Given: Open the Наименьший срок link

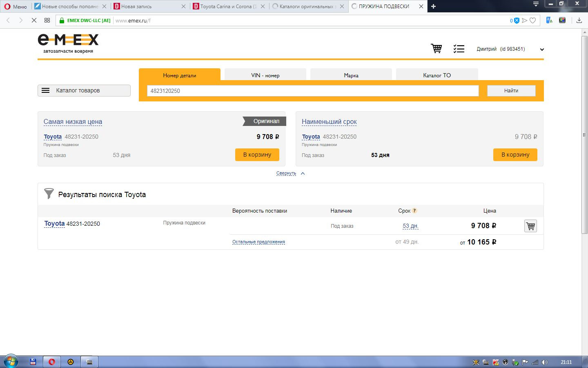Looking at the screenshot, I should (x=329, y=121).
